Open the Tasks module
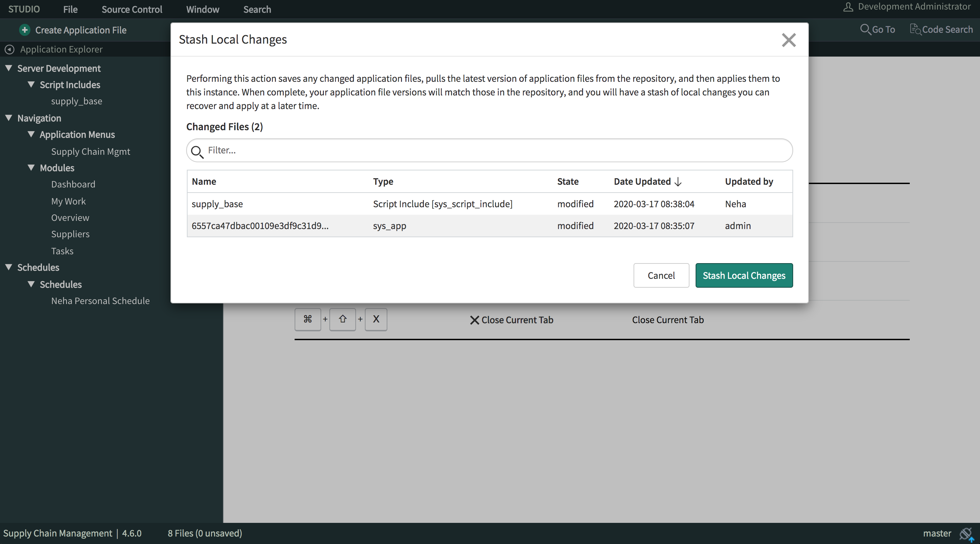Image resolution: width=980 pixels, height=544 pixels. 62,251
